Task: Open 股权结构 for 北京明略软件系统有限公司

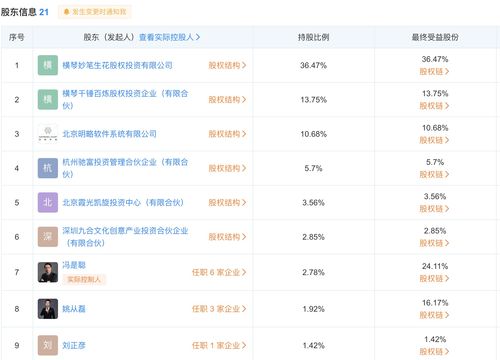Action: [x=227, y=134]
